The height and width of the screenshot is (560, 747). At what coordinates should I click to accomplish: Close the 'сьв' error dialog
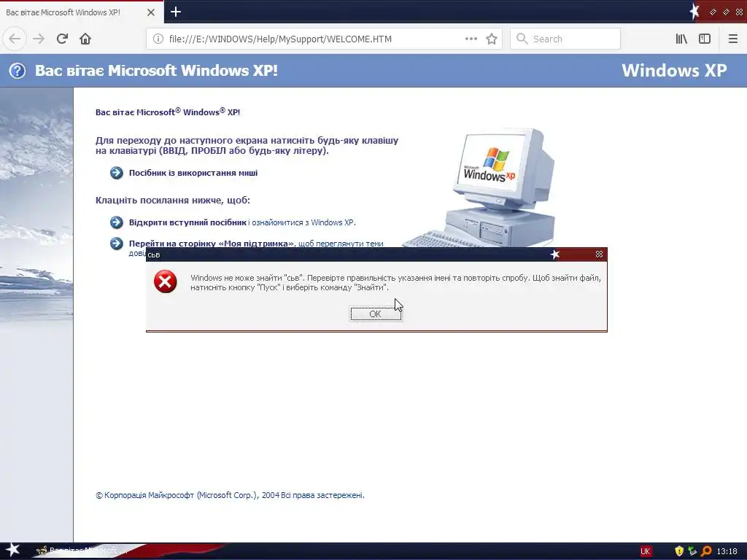tap(600, 254)
